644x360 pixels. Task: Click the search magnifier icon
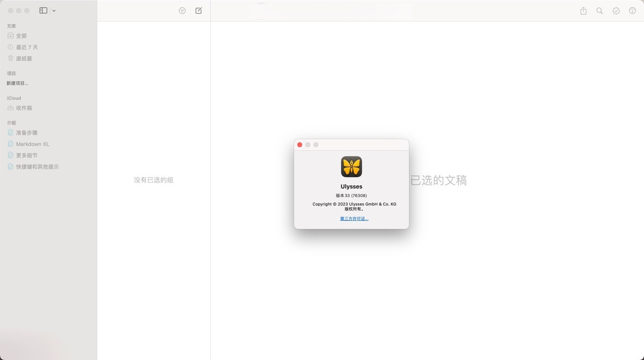[599, 11]
